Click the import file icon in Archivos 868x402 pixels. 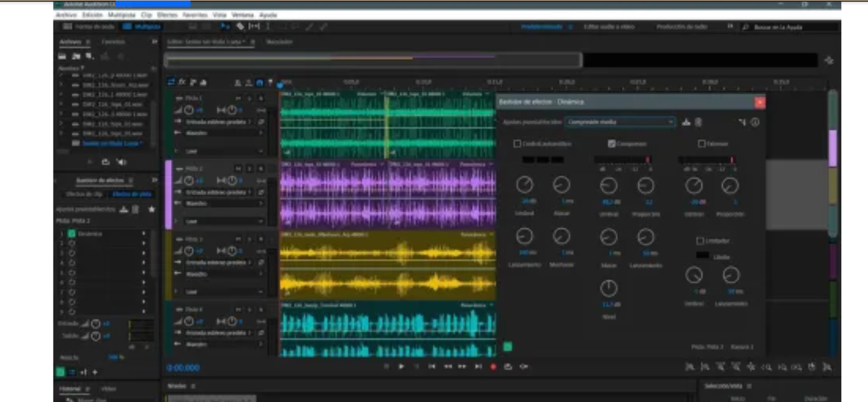[76, 56]
